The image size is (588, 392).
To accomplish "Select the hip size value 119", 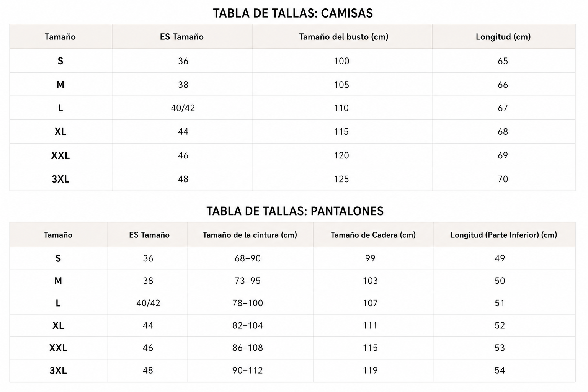I will pyautogui.click(x=370, y=370).
